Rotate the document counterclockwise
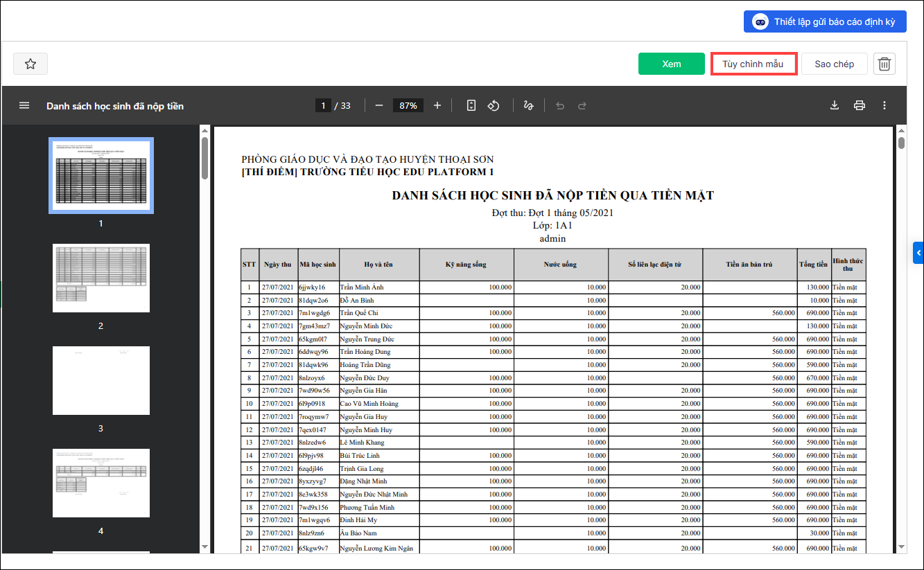Image resolution: width=924 pixels, height=570 pixels. tap(494, 105)
